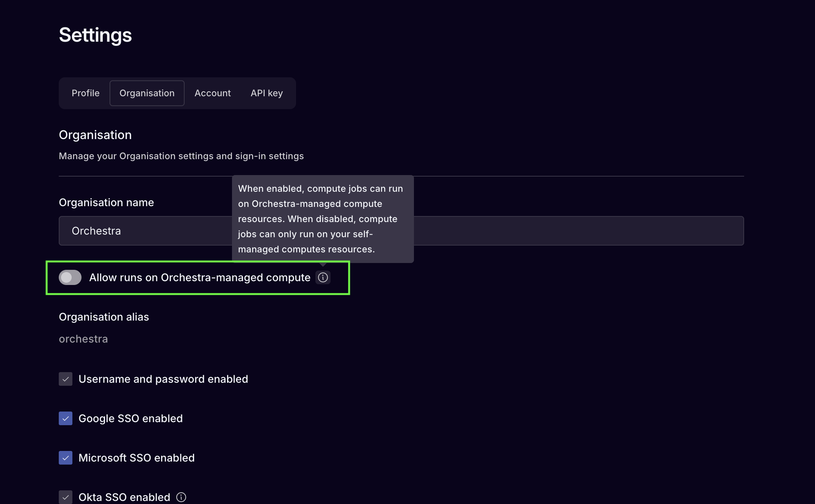Click the 'Username and password enabled' label
The height and width of the screenshot is (504, 815).
[163, 379]
